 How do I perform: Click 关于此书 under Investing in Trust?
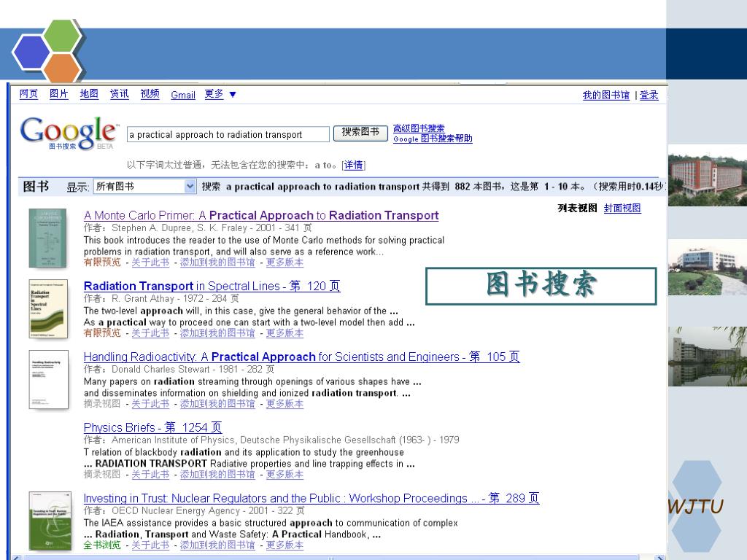pyautogui.click(x=150, y=545)
